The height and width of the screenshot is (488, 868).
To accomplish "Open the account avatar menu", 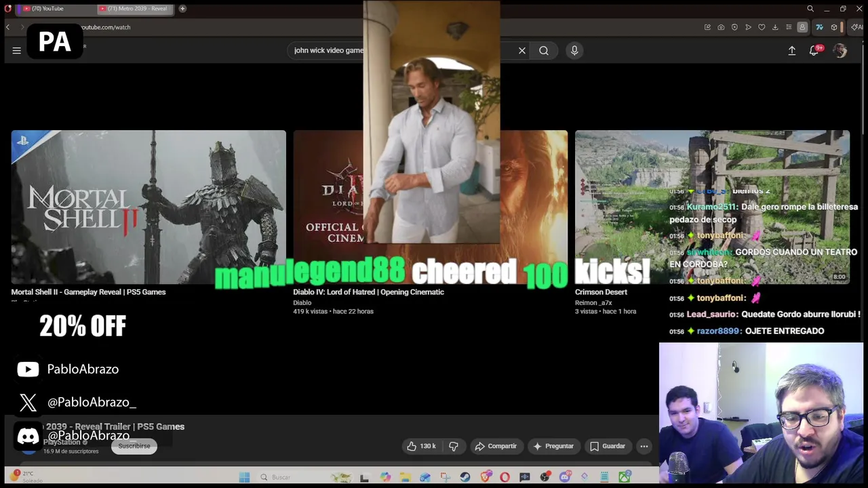I will [840, 51].
